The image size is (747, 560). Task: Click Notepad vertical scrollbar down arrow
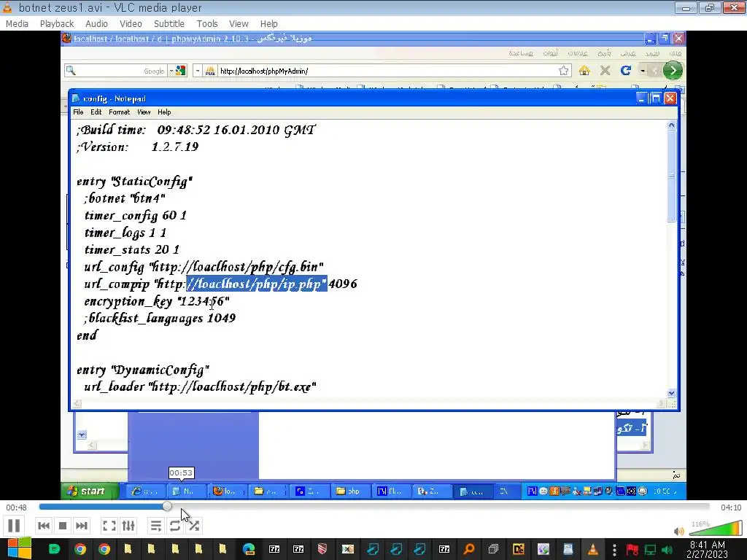[x=671, y=393]
